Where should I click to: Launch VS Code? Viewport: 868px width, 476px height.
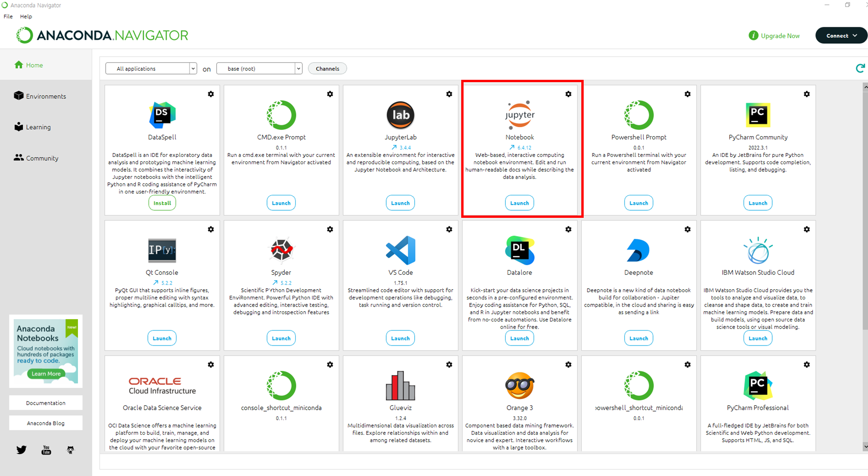[400, 338]
